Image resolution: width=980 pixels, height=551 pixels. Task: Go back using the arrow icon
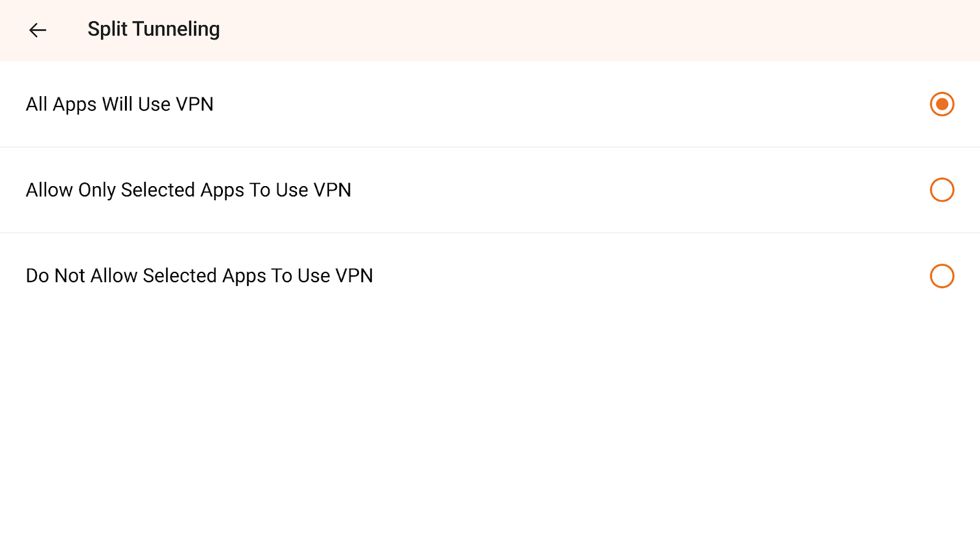point(37,30)
